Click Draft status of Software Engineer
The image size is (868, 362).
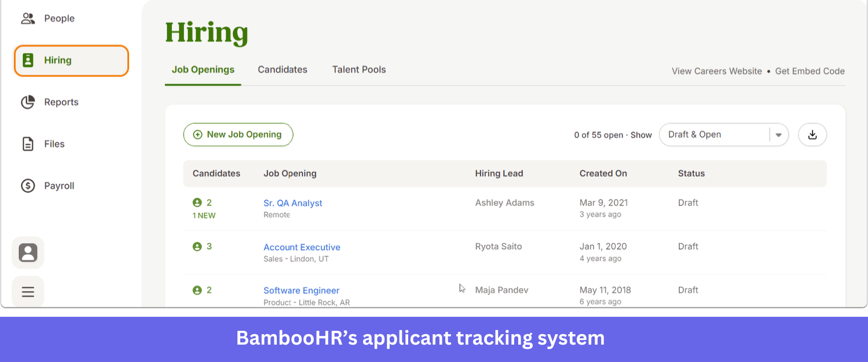[688, 290]
